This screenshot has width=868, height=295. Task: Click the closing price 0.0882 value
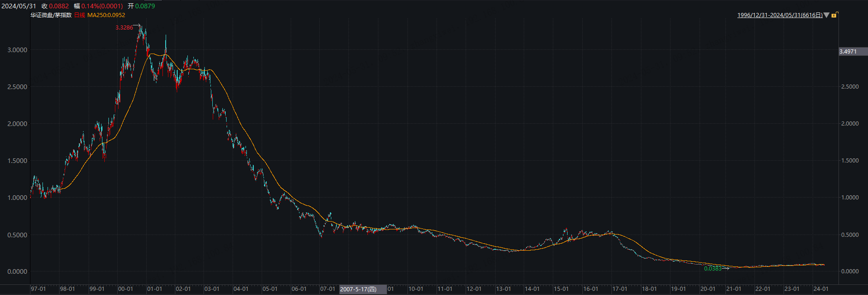coord(59,6)
